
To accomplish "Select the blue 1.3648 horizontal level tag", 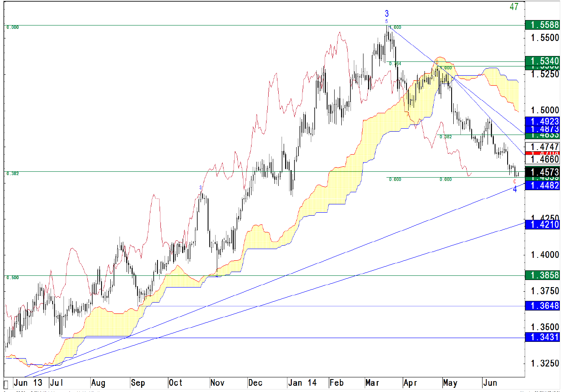I will (x=542, y=306).
